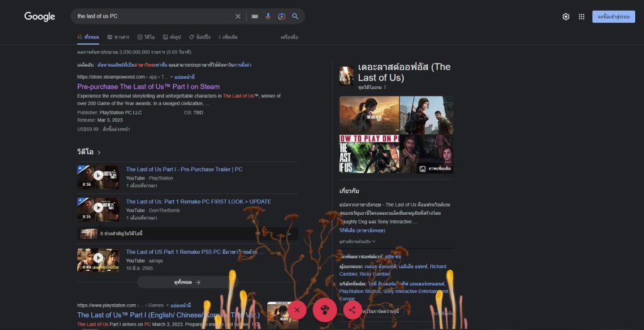Open the Google logo homepage link
This screenshot has height=330, width=644.
click(x=40, y=16)
